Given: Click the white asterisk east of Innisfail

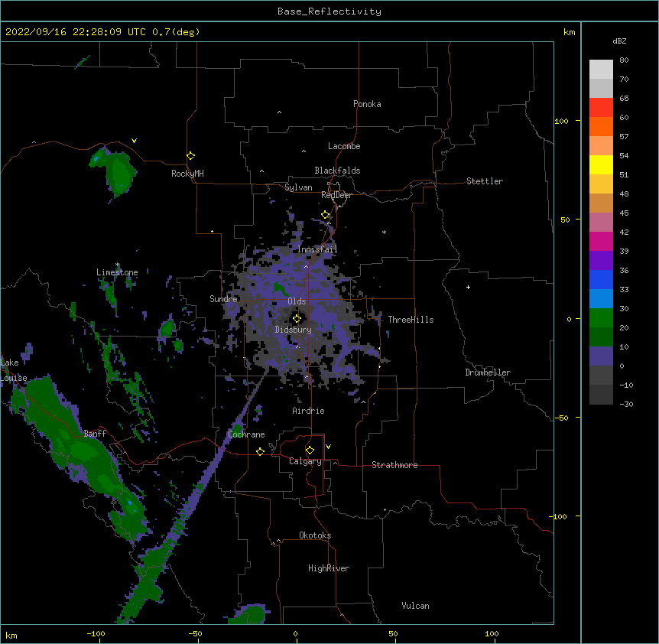Looking at the screenshot, I should pos(384,232).
